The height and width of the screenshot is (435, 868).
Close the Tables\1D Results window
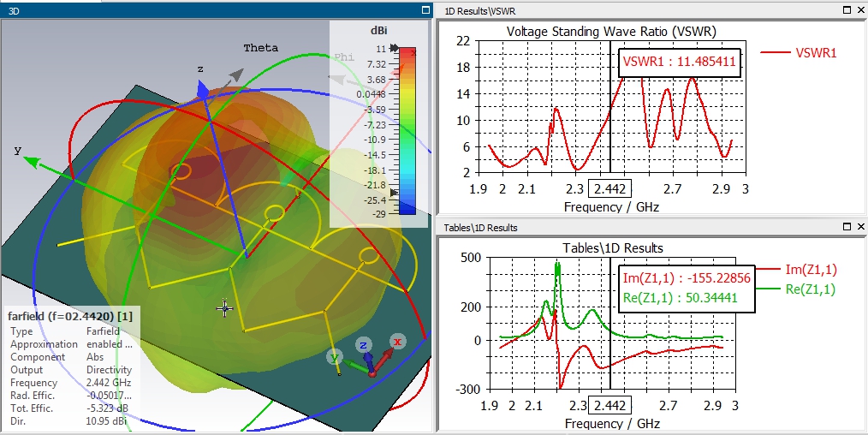(x=861, y=227)
